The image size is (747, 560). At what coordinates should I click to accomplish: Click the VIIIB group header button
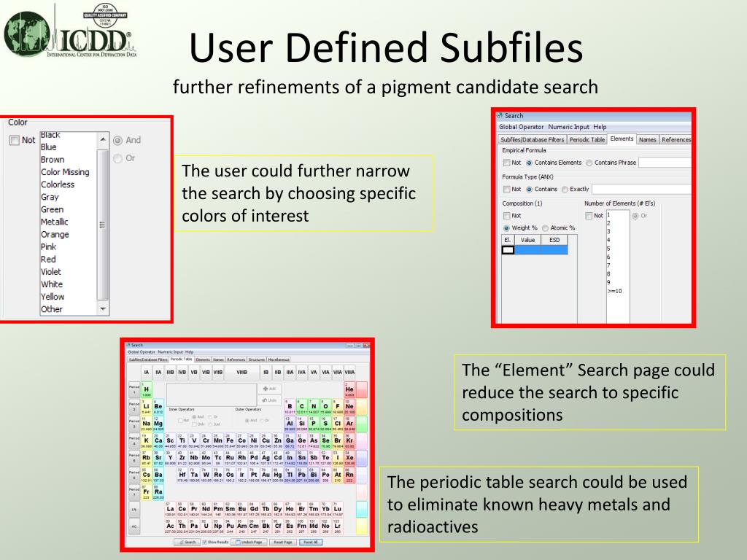point(242,373)
